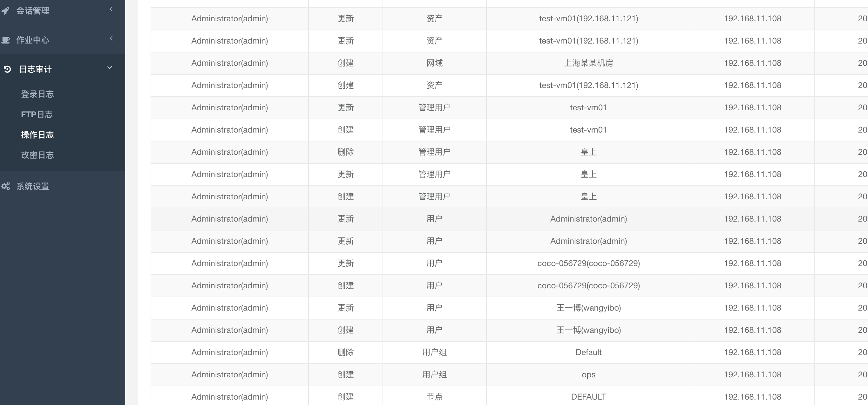Click coco-056729 resource in 创建 row
868x405 pixels.
tap(589, 285)
